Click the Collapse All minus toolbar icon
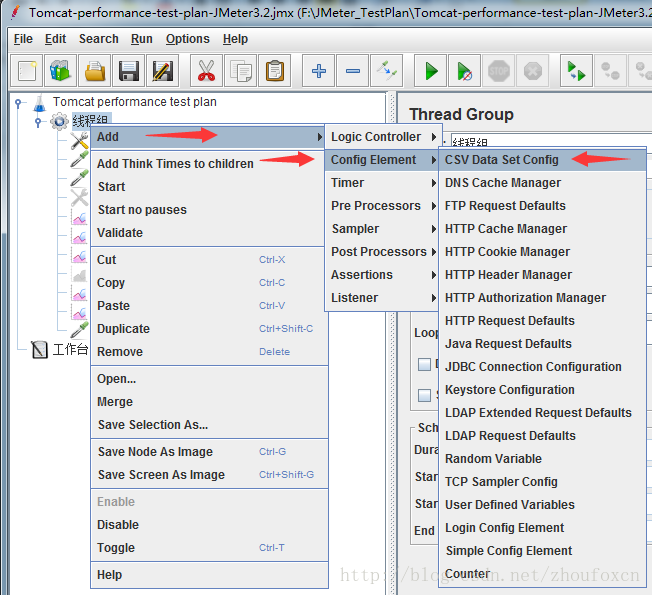652x595 pixels. tap(352, 71)
